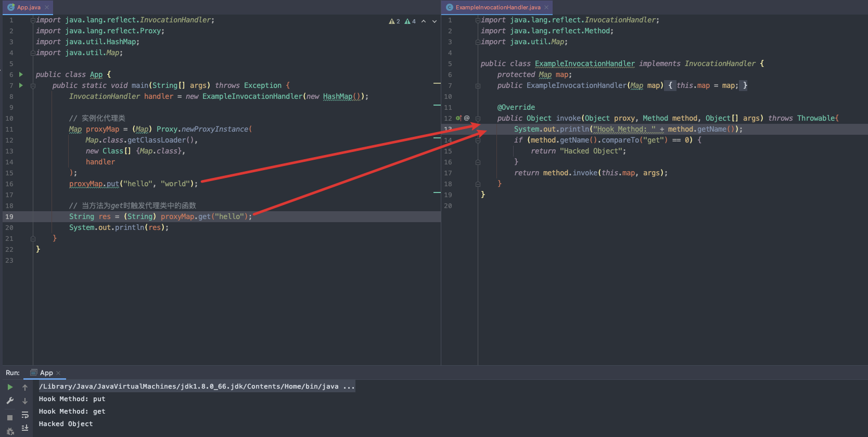Click the App run-tab window icon
This screenshot has width=868, height=437.
34,372
